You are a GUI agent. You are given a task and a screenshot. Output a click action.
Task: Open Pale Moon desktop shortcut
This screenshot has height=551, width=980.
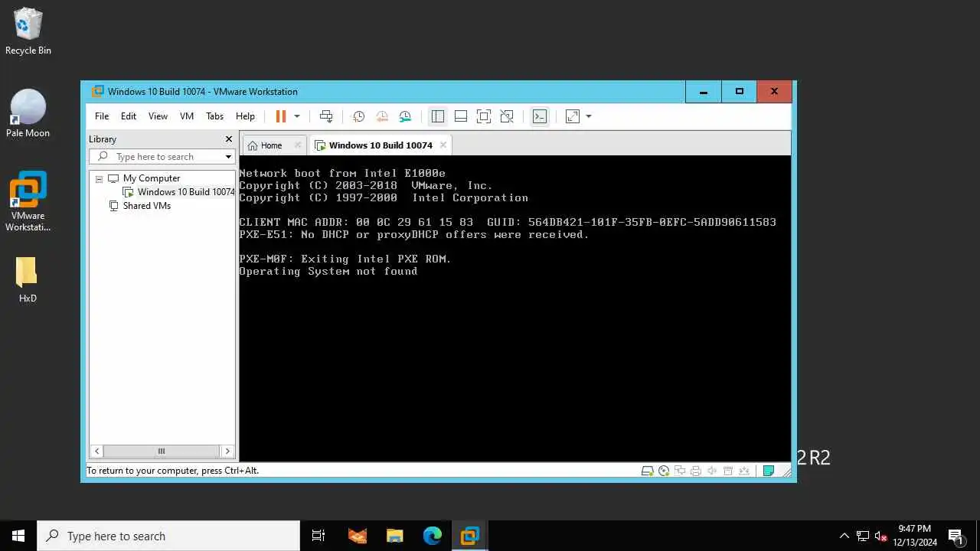pos(28,113)
